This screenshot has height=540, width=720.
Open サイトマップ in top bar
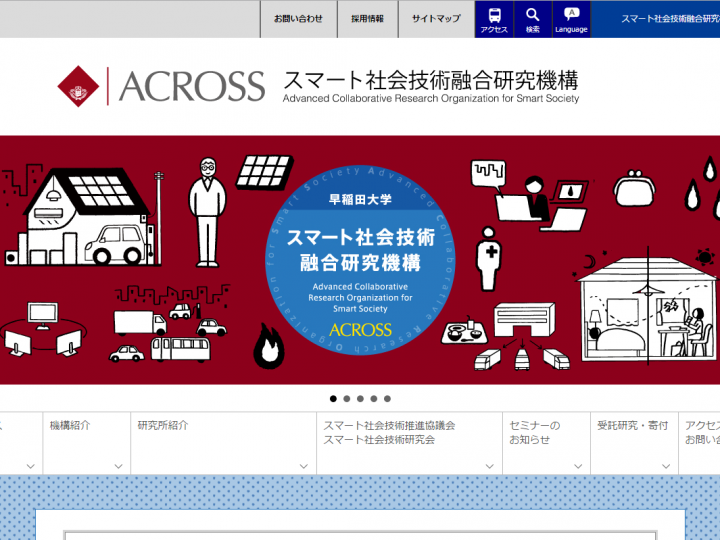pos(436,19)
